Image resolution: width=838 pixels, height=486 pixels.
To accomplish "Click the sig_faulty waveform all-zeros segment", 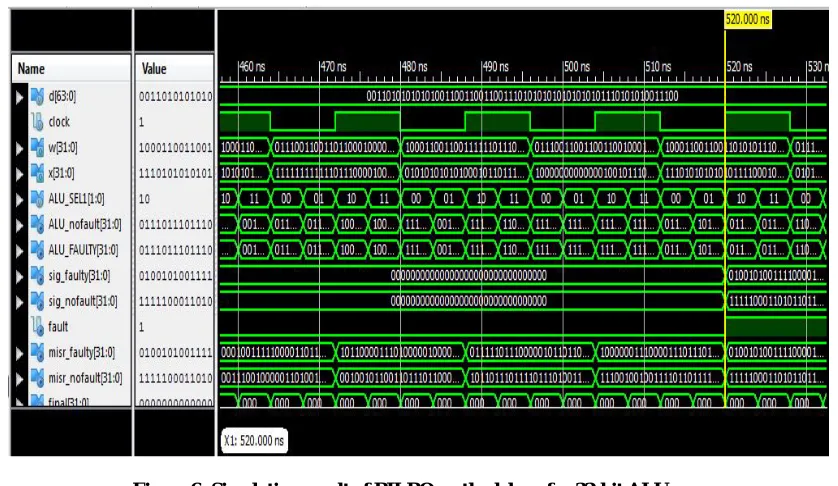I will tap(469, 275).
